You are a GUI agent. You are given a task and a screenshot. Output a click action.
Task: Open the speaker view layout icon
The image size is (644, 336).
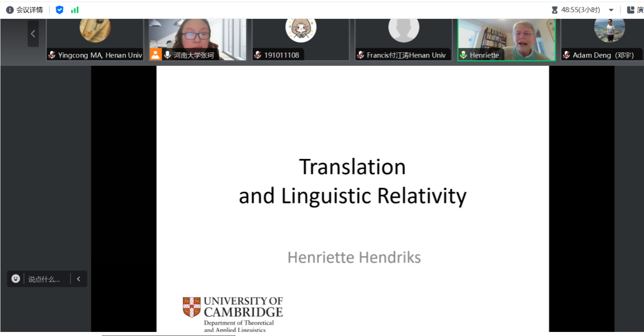pos(631,10)
